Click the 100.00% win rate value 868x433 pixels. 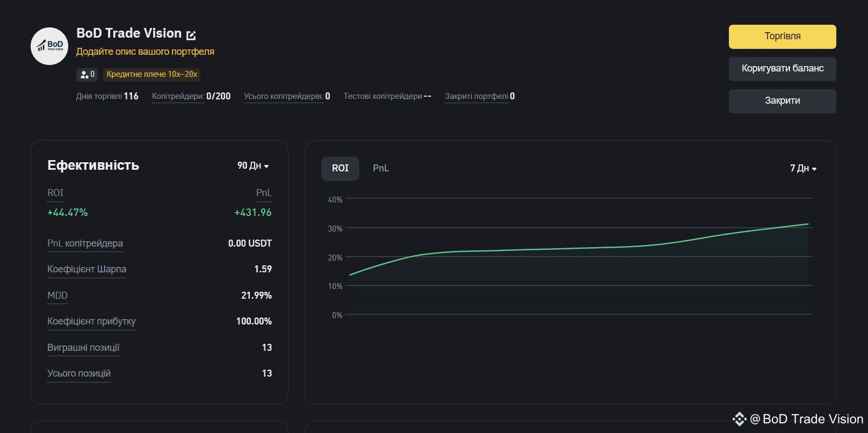254,321
